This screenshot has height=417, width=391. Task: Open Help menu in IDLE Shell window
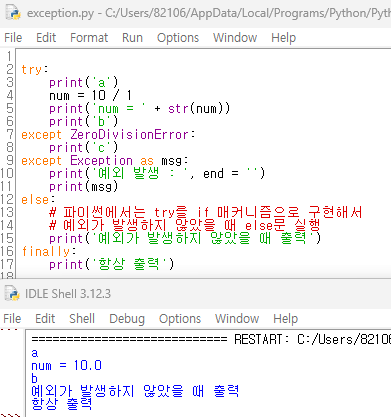coord(285,319)
